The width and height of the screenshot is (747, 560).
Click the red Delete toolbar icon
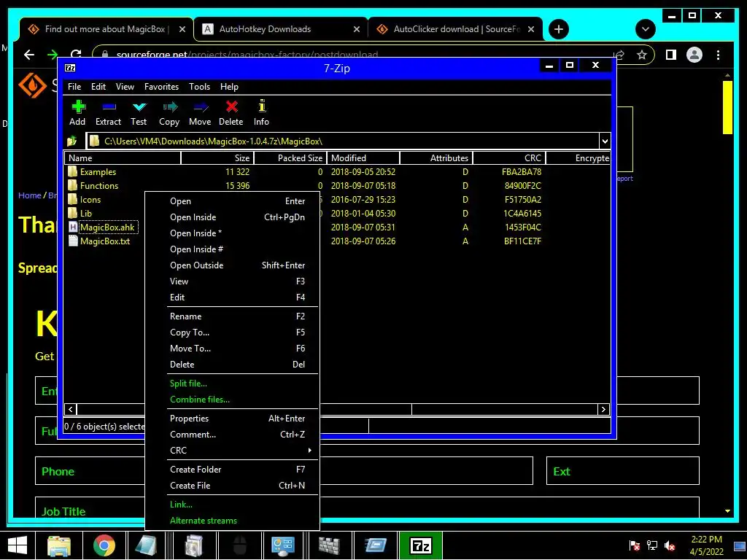231,106
